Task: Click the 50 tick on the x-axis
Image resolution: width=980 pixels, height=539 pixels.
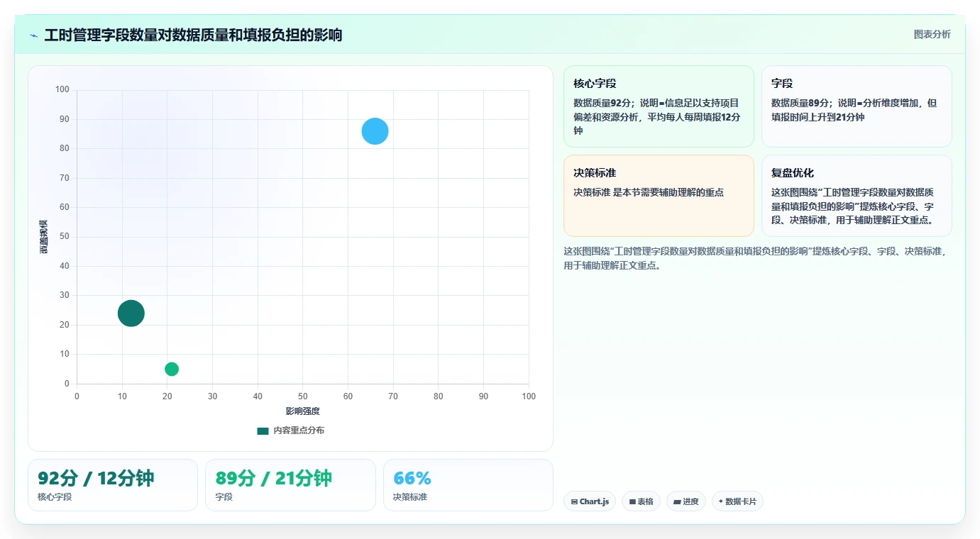Action: point(303,396)
